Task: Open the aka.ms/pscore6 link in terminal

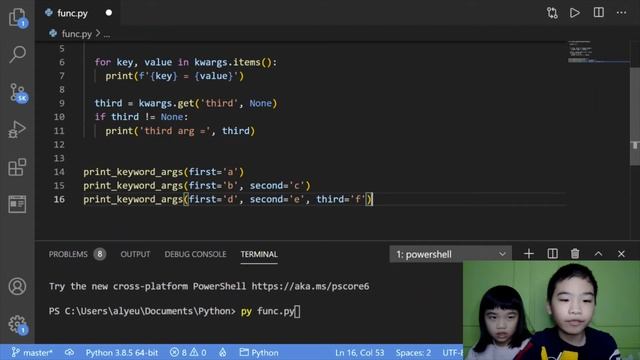Action: coord(310,286)
